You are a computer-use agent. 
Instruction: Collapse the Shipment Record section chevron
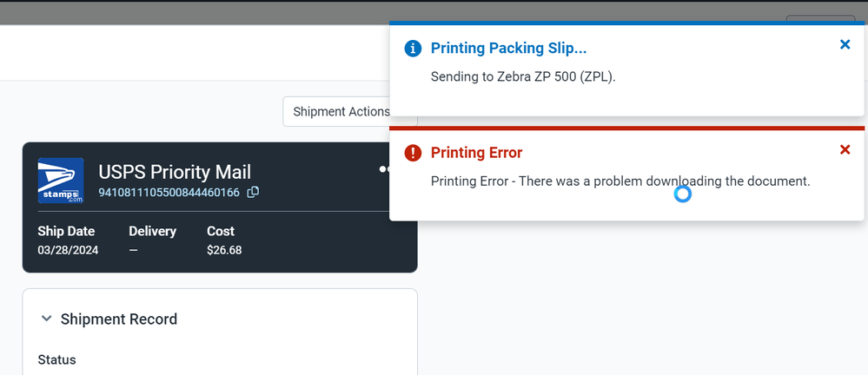tap(46, 319)
